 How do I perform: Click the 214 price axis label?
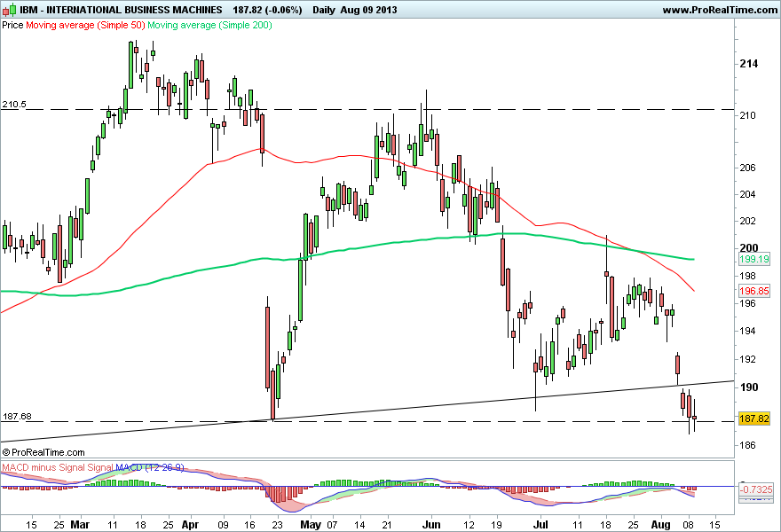click(x=749, y=64)
